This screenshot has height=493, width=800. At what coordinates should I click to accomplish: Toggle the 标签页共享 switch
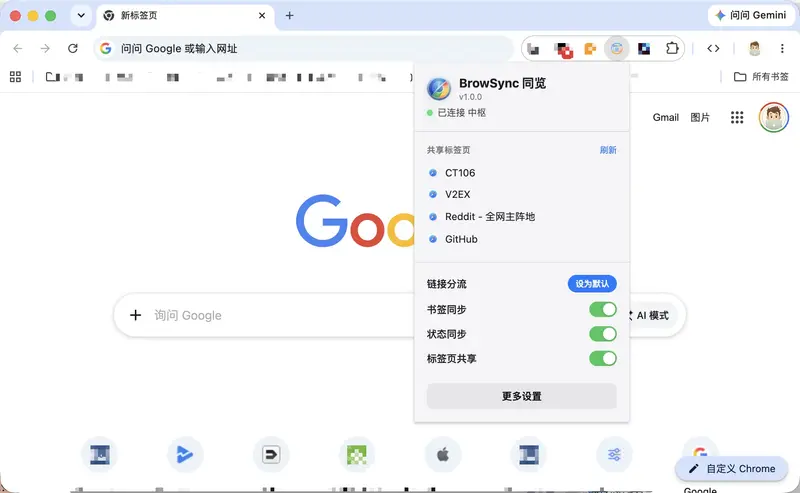(x=603, y=358)
